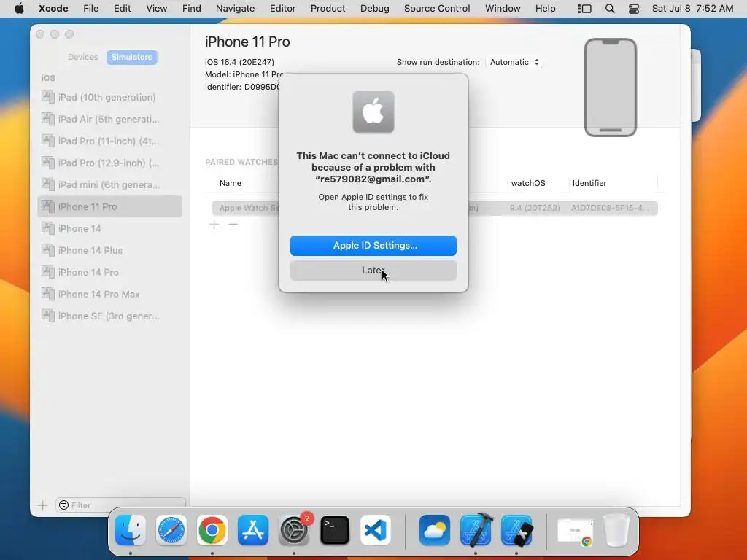Open the Edit menu
The image size is (747, 560).
[122, 9]
